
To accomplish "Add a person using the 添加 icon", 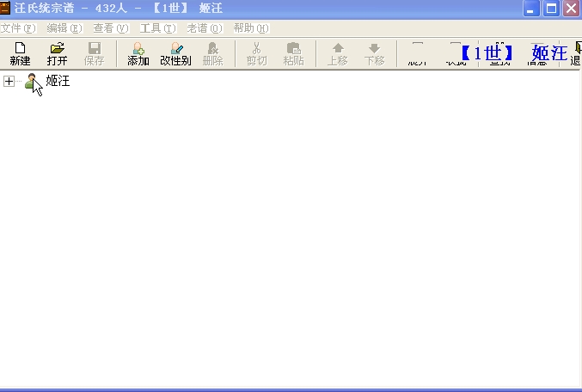I will pos(138,53).
